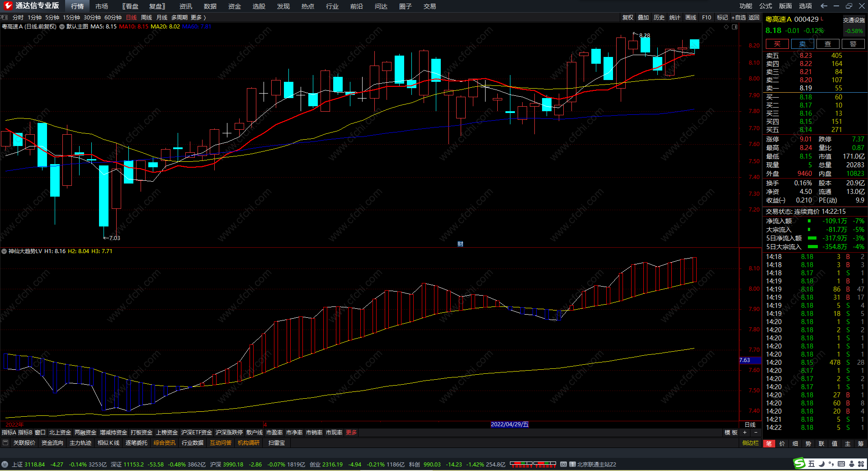Switch to 分时 intraday view
Viewport: 868px width, 471px height.
(18, 18)
